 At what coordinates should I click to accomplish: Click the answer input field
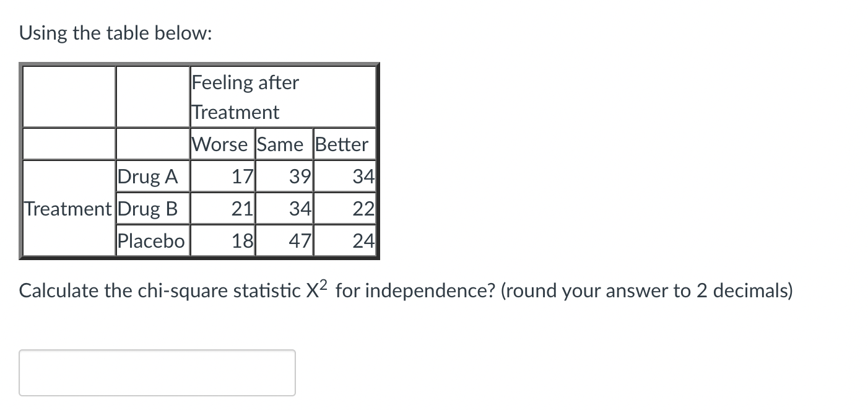pos(157,372)
